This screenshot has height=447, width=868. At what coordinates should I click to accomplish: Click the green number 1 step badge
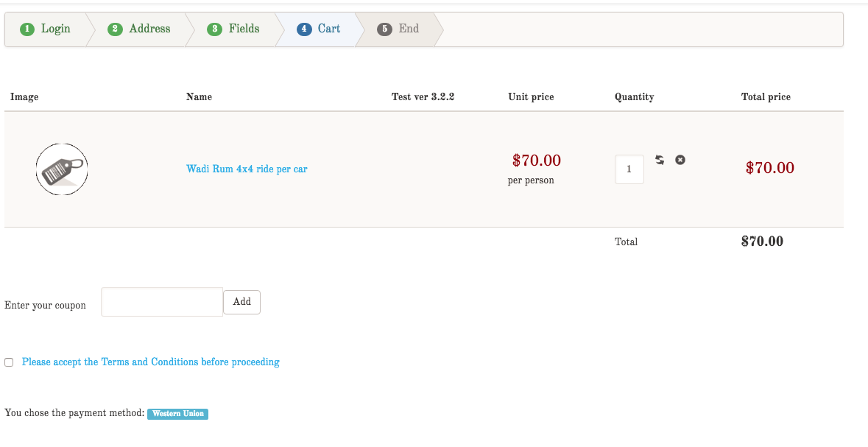27,29
